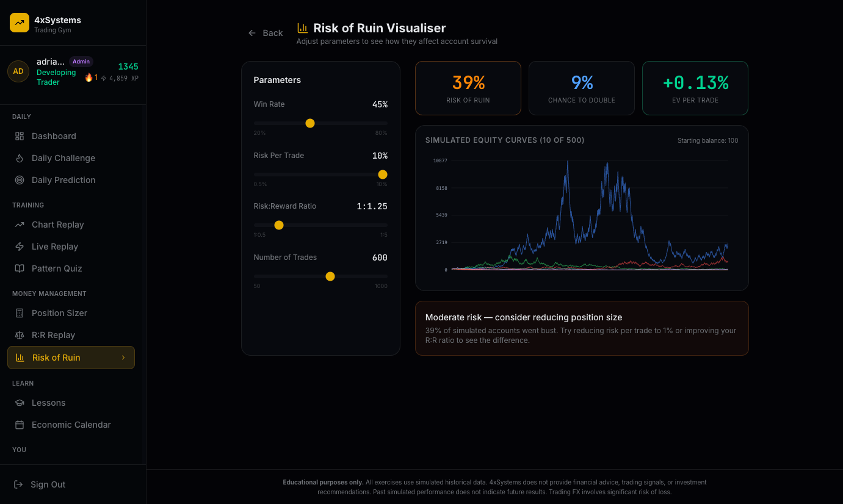Click the bar chart icon beside the page title

(302, 28)
